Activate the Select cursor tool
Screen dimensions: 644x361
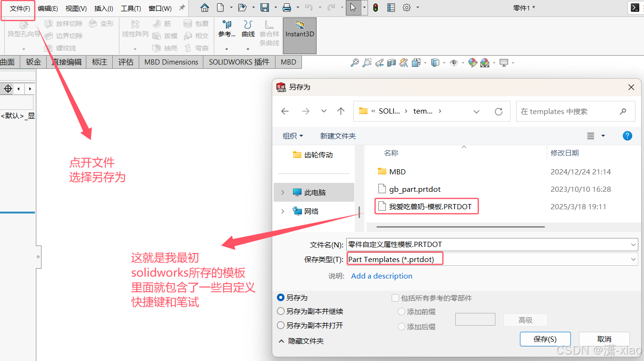pos(353,8)
